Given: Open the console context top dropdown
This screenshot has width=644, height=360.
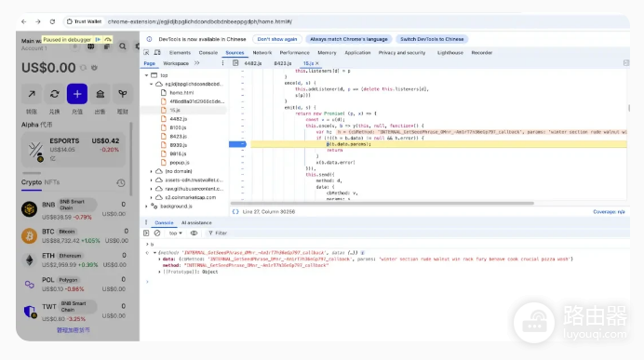Looking at the screenshot, I should [x=175, y=233].
